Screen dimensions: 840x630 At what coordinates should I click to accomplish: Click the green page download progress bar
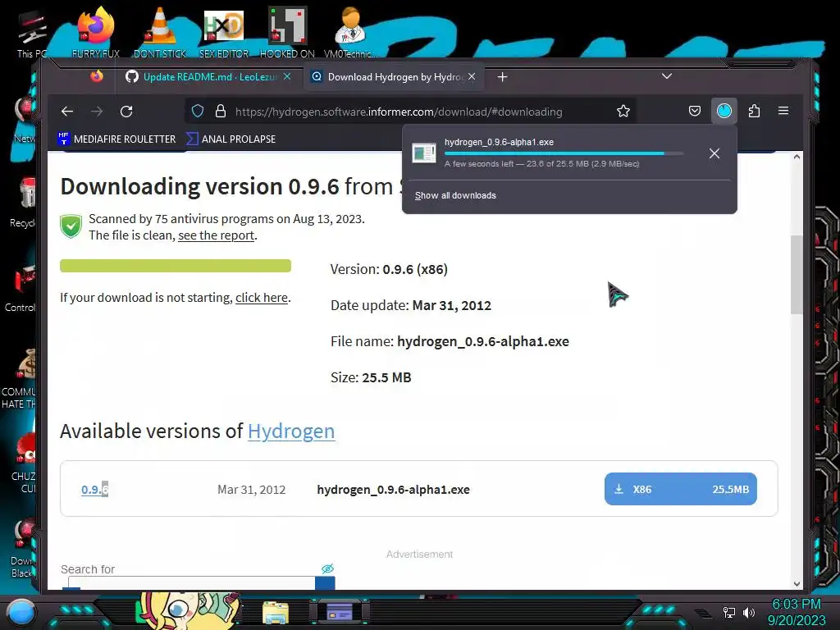176,266
